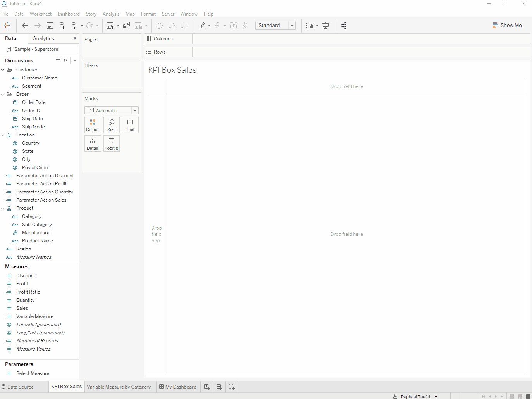This screenshot has width=532, height=399.
Task: Select Parameter Action Sales field
Action: point(41,200)
